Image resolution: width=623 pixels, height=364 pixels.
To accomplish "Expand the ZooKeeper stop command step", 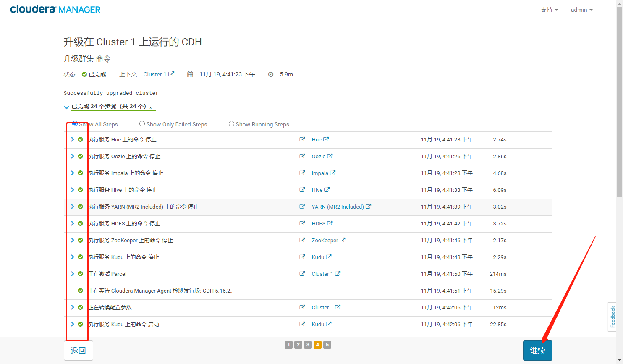I will coord(73,240).
